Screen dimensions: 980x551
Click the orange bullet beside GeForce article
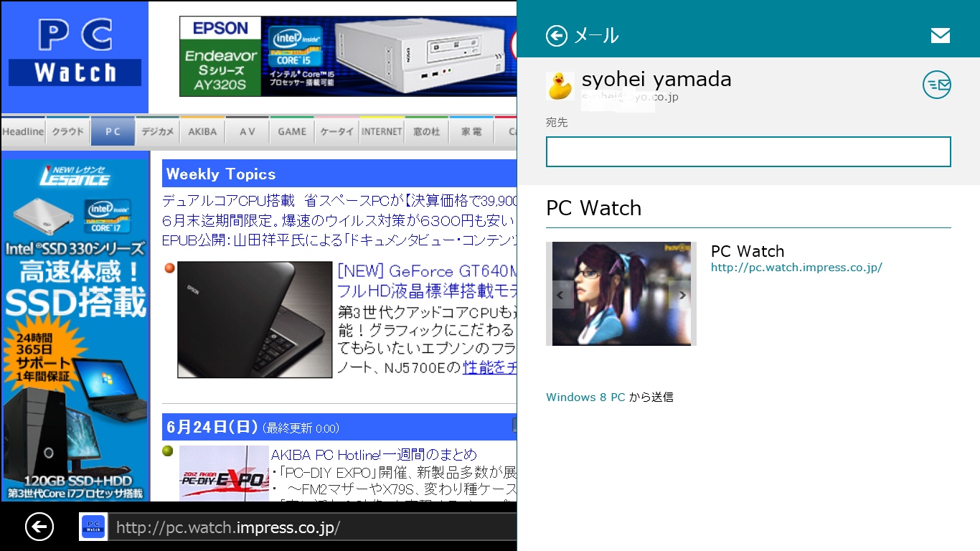[x=170, y=268]
